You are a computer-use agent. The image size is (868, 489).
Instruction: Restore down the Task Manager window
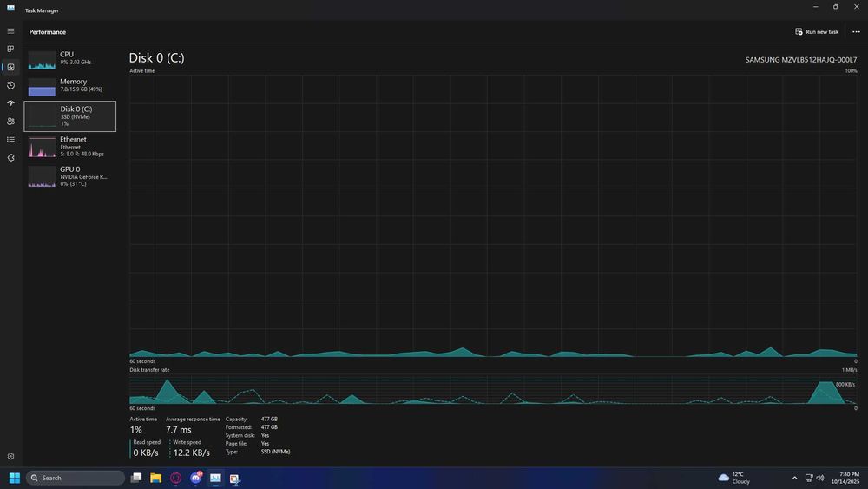[x=835, y=7]
